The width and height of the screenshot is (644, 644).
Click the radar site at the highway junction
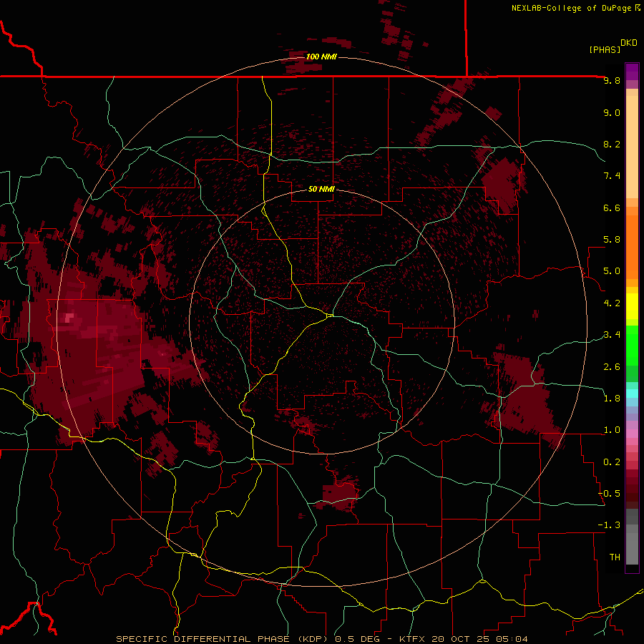(x=330, y=316)
